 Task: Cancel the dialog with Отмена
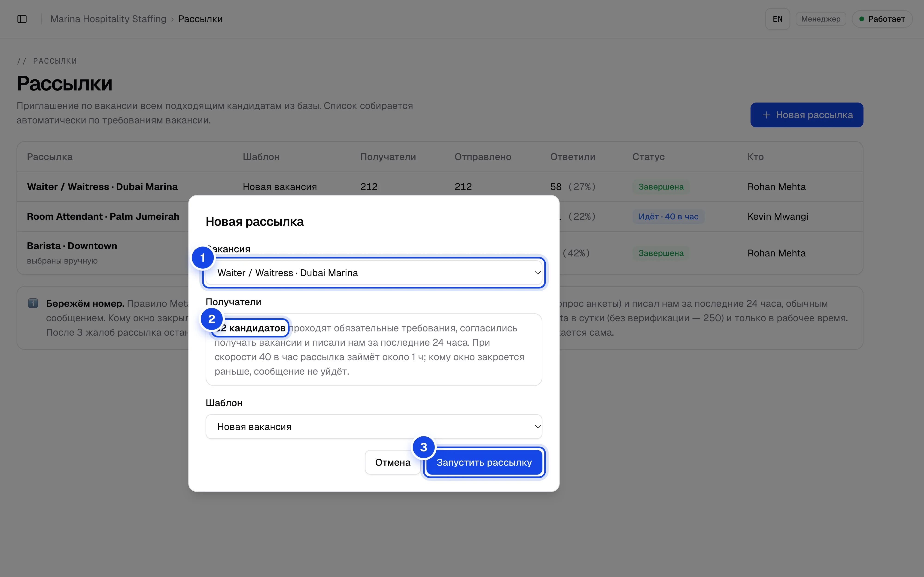pyautogui.click(x=392, y=463)
